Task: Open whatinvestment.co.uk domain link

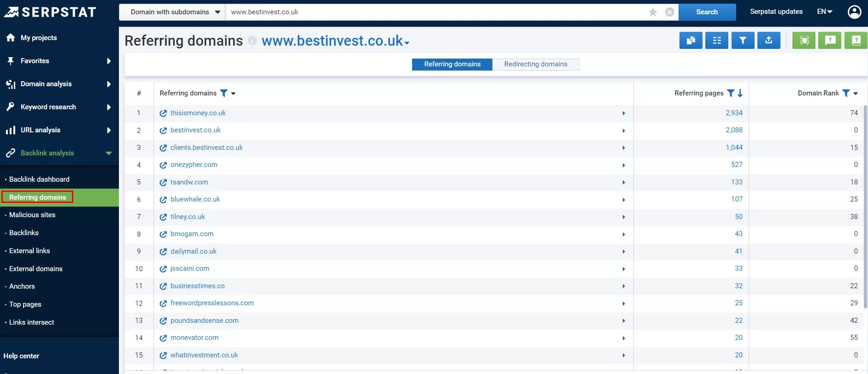Action: (x=204, y=355)
